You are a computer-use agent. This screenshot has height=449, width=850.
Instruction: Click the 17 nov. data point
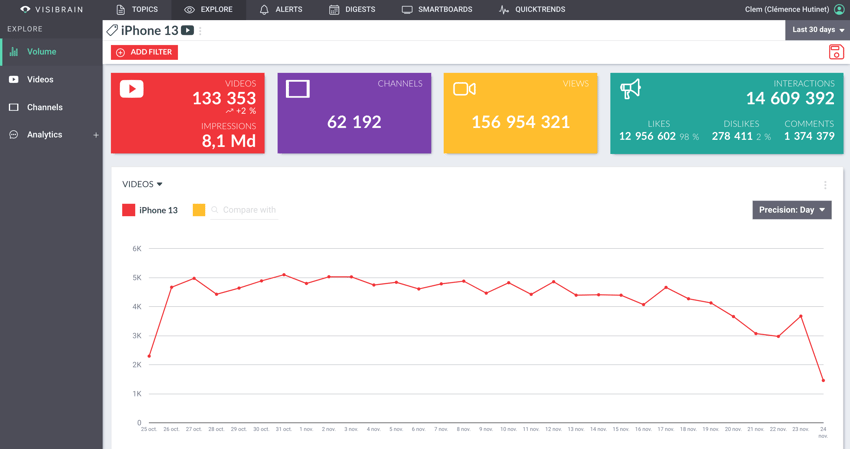point(666,287)
